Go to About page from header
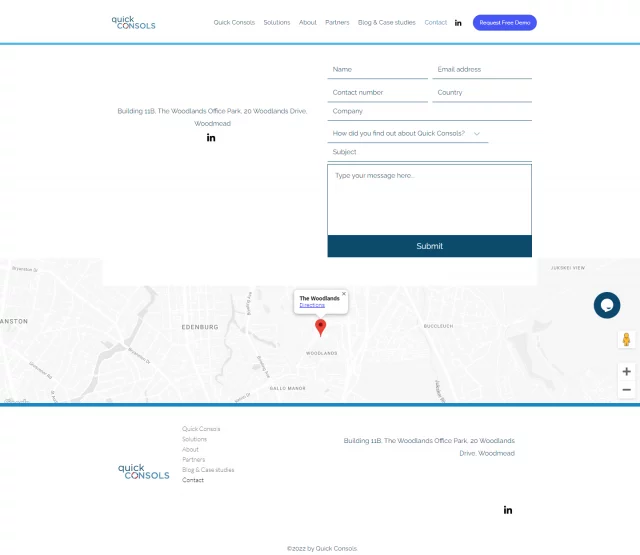This screenshot has width=640, height=555. pos(307,22)
